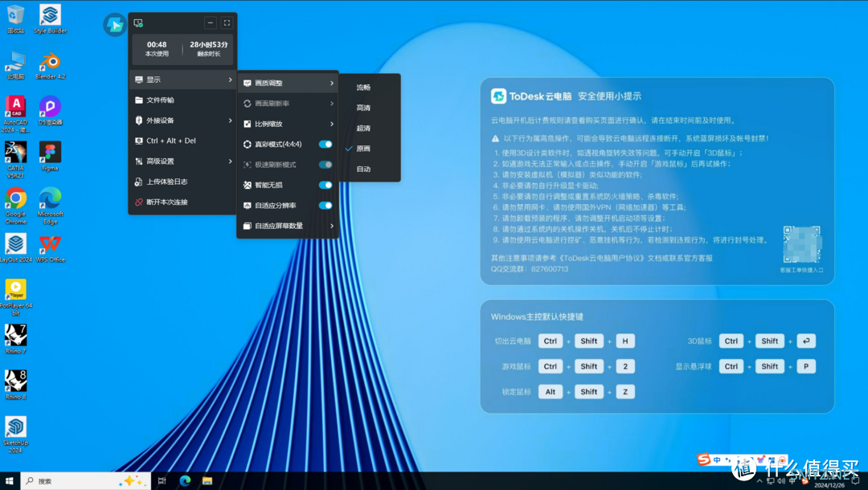The image size is (868, 490).
Task: Select the 此电脑 (This PC) desktop icon
Action: (x=15, y=65)
